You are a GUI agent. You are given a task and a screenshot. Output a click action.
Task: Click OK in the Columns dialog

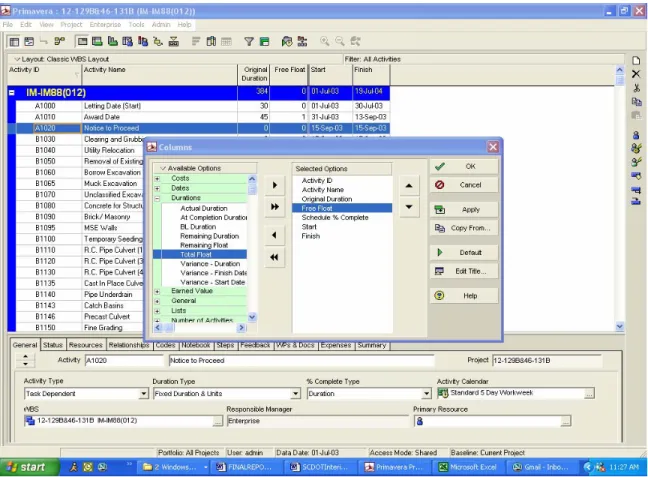pyautogui.click(x=464, y=167)
